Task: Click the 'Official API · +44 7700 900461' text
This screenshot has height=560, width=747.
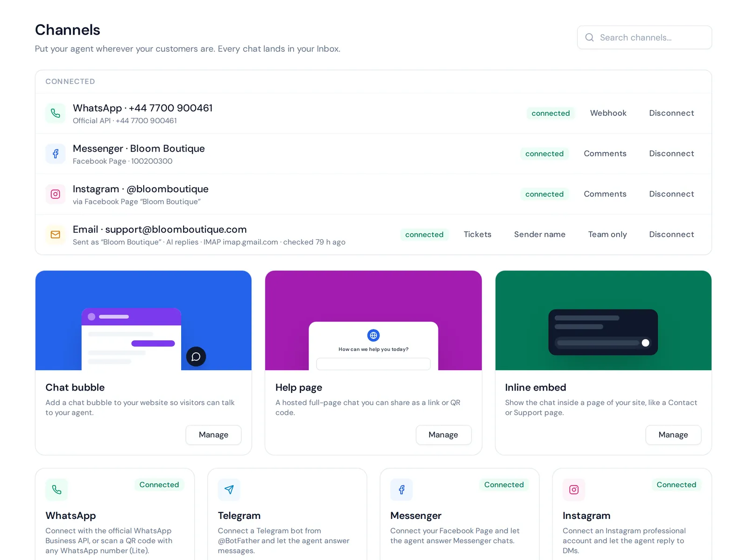Action: click(125, 121)
